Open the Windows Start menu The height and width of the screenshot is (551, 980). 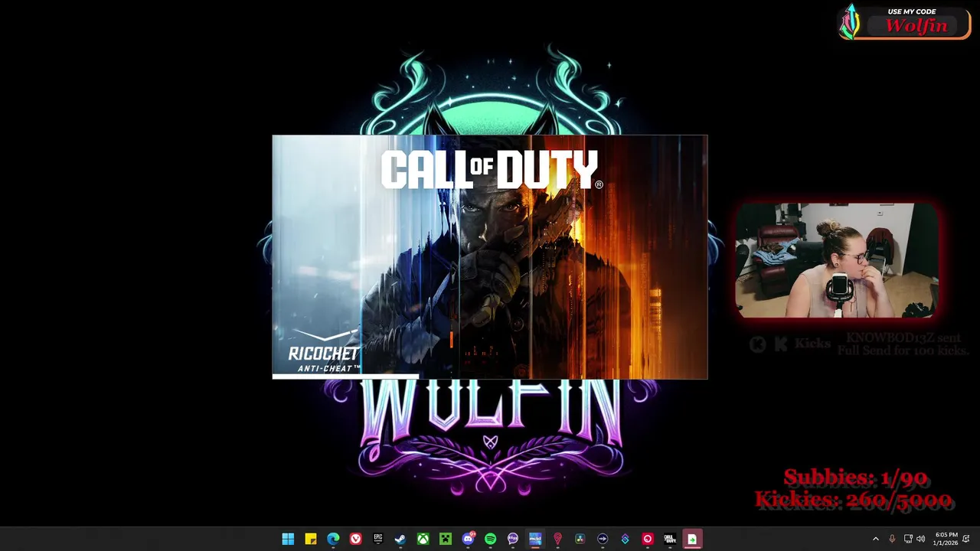(288, 539)
